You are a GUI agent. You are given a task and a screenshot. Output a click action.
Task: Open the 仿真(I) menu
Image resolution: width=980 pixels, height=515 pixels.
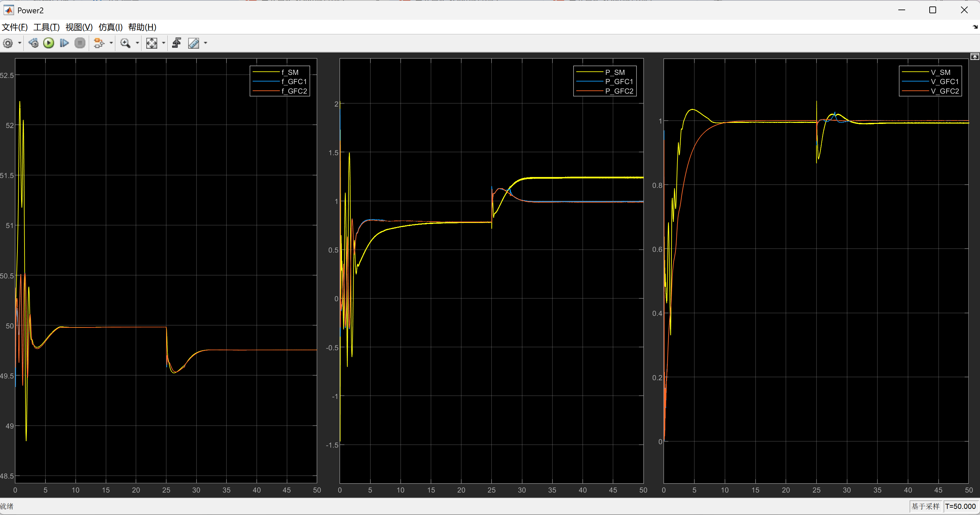click(110, 28)
